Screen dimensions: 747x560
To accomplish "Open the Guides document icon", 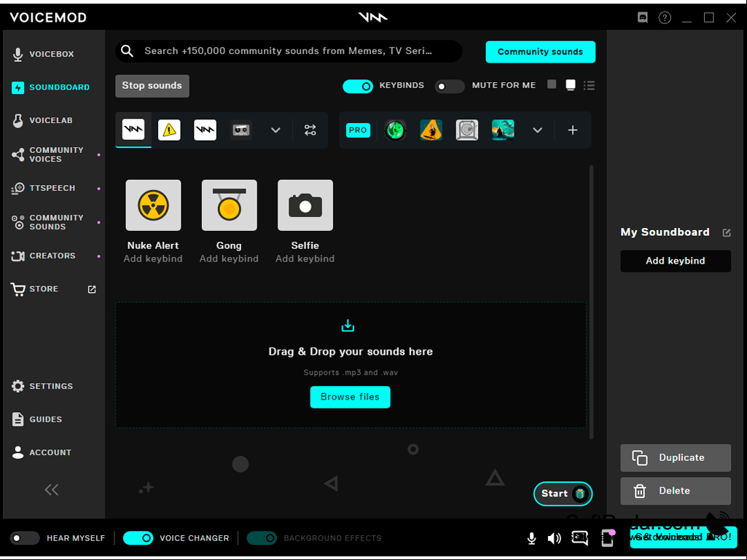I will pyautogui.click(x=18, y=419).
